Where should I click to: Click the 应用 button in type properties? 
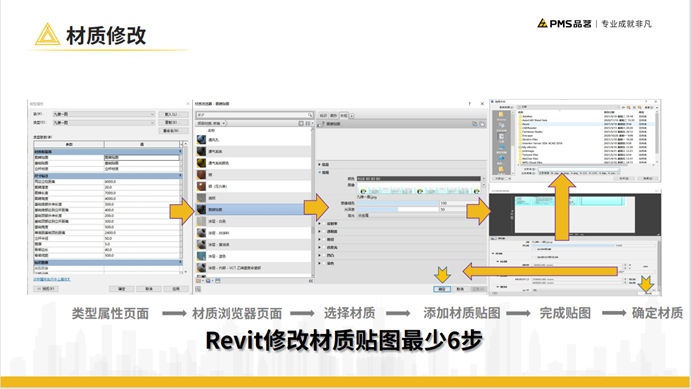click(176, 289)
